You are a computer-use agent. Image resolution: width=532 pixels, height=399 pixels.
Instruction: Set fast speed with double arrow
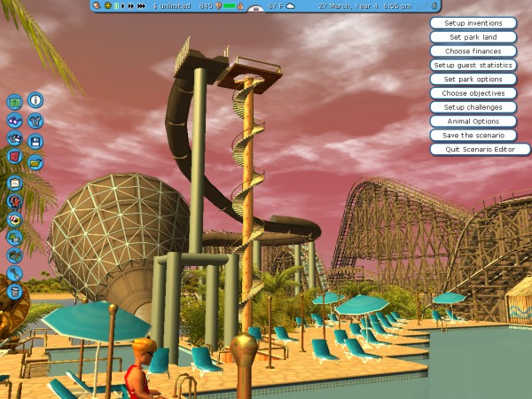[x=131, y=6]
